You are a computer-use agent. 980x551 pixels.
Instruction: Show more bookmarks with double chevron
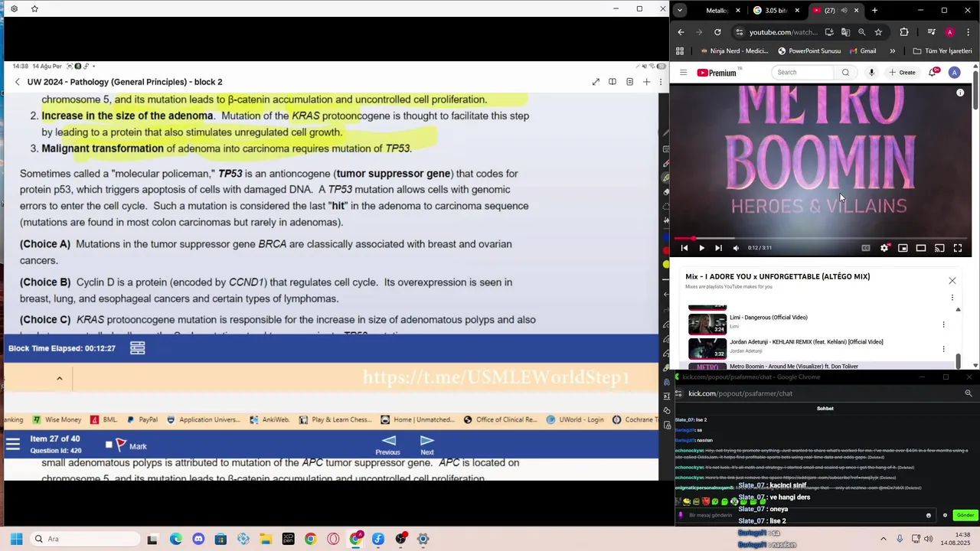pos(892,51)
